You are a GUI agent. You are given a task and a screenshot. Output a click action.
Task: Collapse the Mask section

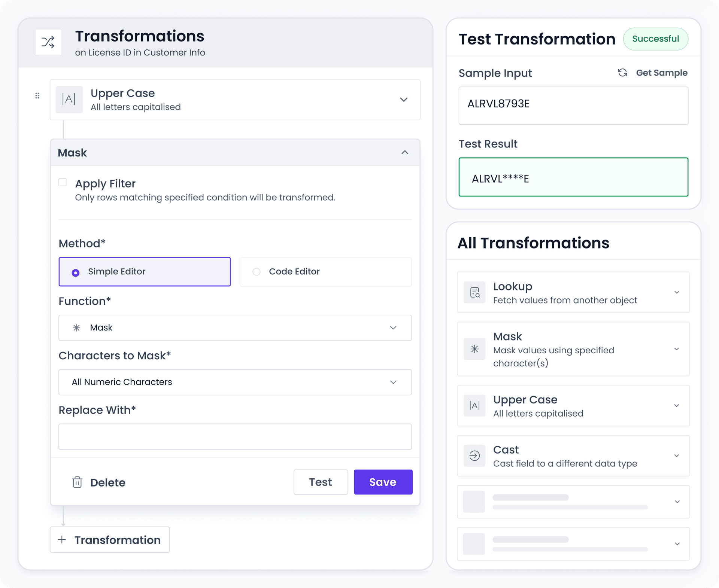(404, 152)
